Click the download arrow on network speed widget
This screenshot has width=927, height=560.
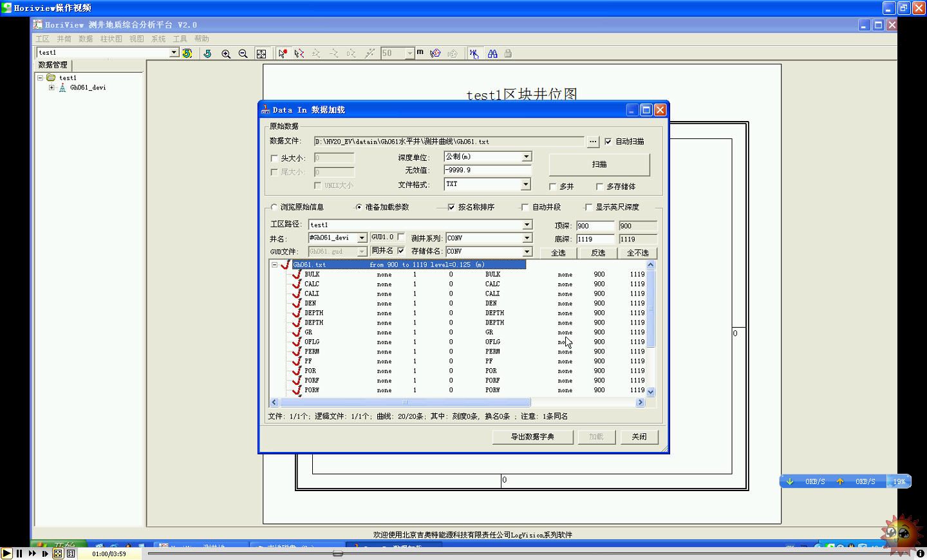(x=790, y=481)
